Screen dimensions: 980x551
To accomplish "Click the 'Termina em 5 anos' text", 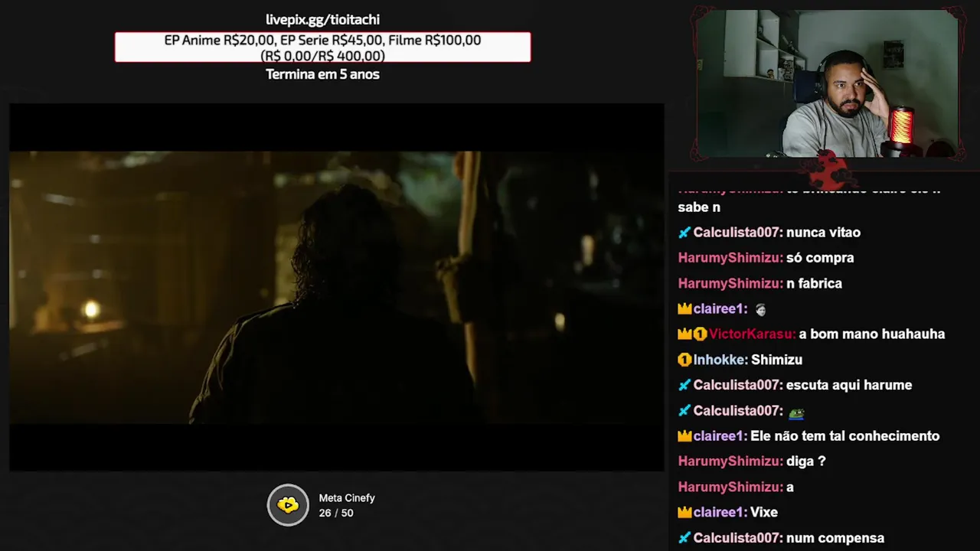I will (x=322, y=74).
